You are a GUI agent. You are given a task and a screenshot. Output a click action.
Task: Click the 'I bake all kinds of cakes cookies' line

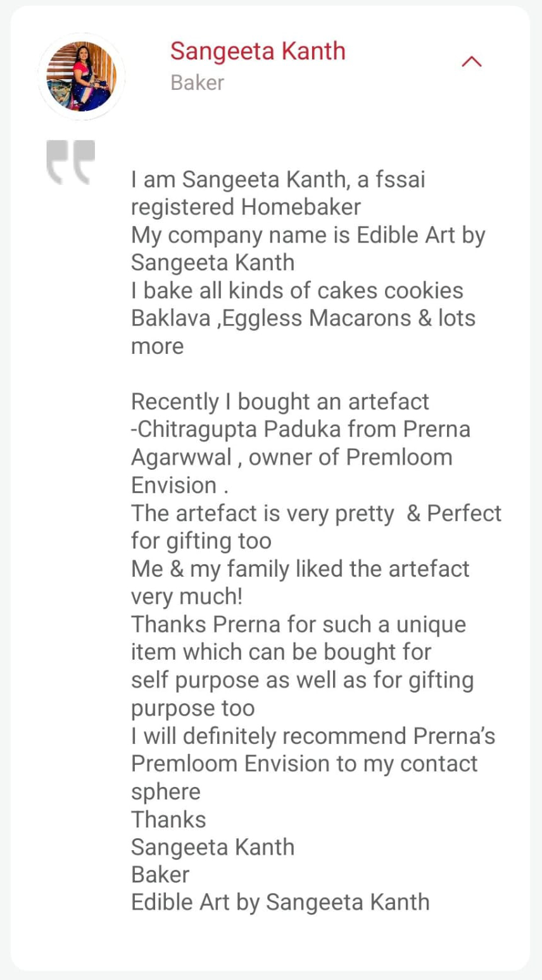297,291
